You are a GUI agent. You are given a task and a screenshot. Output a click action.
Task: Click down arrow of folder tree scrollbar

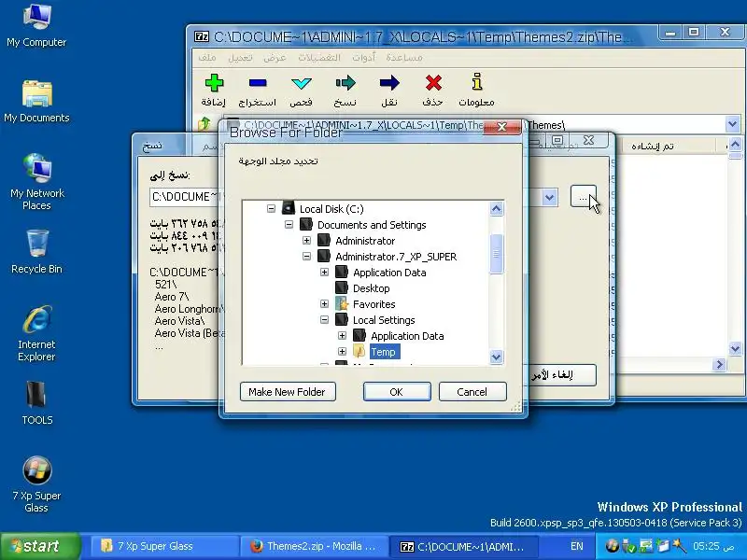[x=496, y=357]
